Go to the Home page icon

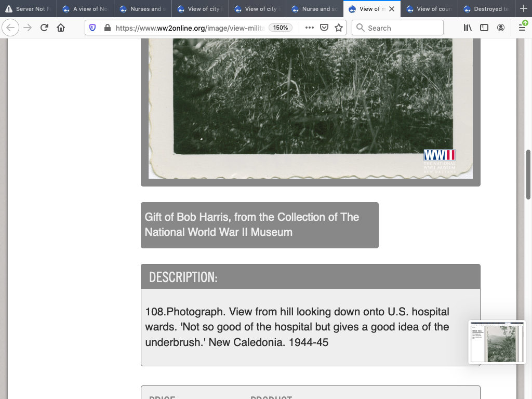61,28
